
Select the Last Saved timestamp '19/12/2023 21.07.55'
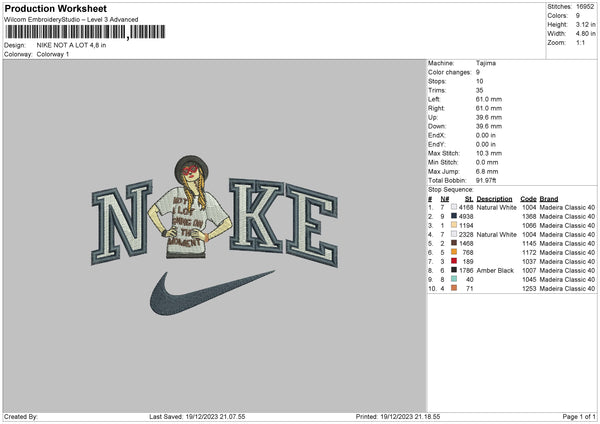[215, 416]
